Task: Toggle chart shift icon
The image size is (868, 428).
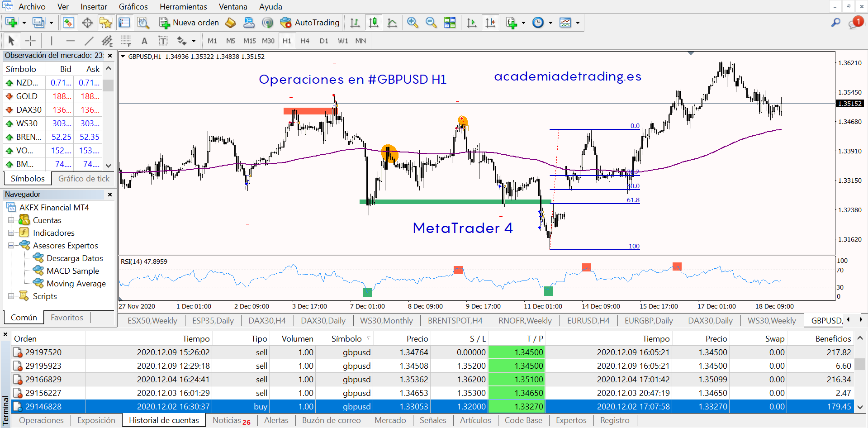Action: point(490,22)
